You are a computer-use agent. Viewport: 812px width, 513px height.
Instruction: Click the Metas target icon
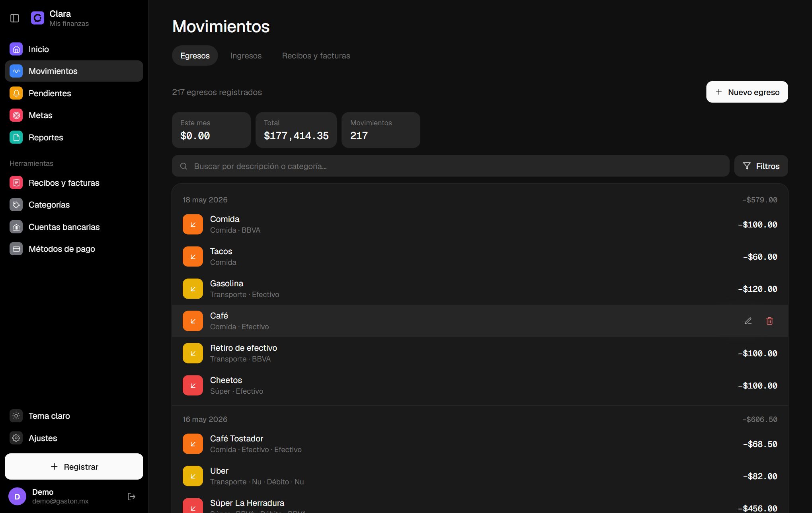[16, 115]
